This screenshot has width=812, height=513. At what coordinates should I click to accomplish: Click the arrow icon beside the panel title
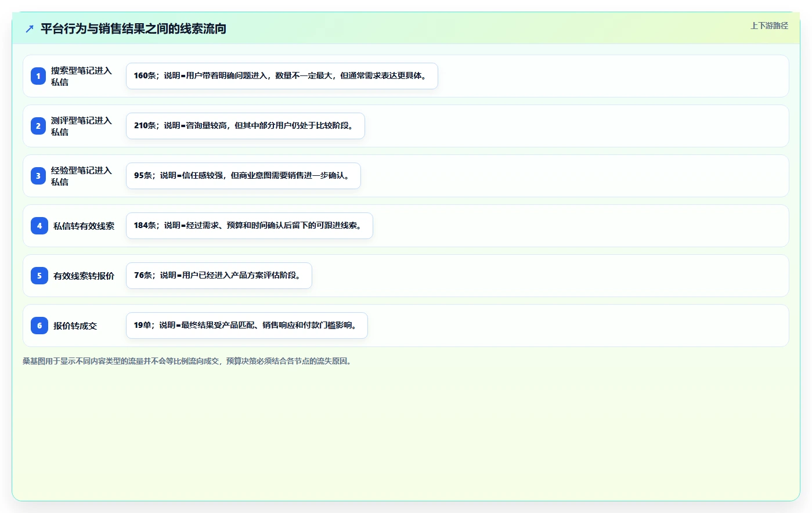[30, 28]
